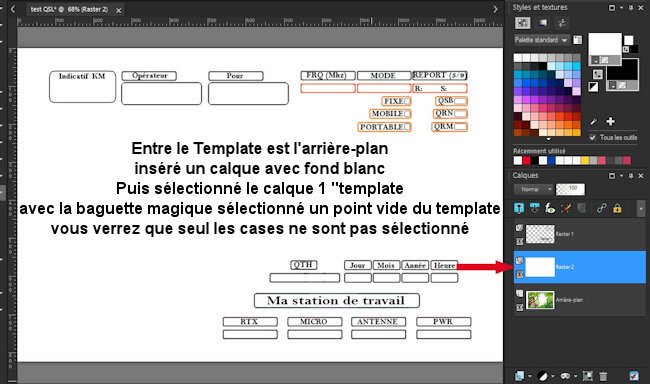650x384 pixels.
Task: Click the palette options icon beside Palette standard
Action: tap(577, 40)
